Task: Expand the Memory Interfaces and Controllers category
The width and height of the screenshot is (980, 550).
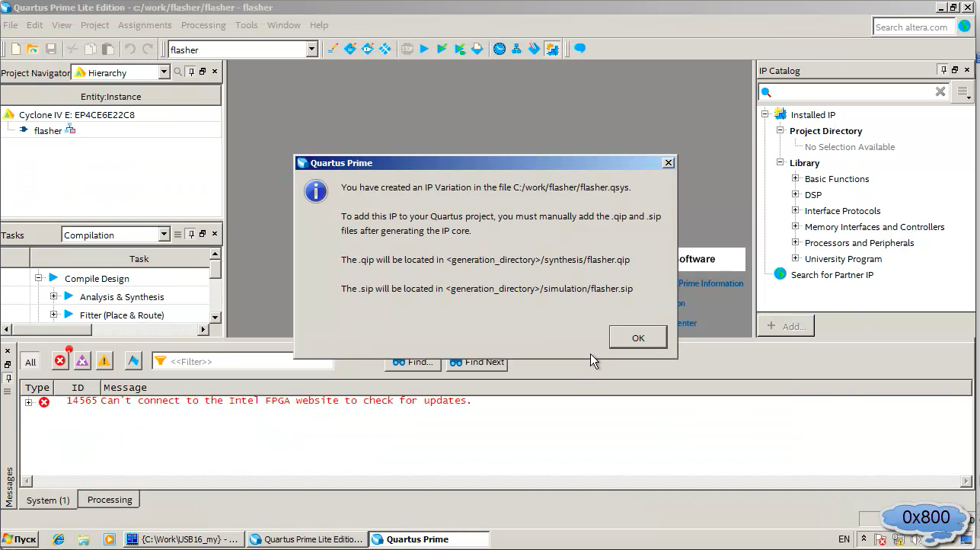Action: (x=795, y=226)
